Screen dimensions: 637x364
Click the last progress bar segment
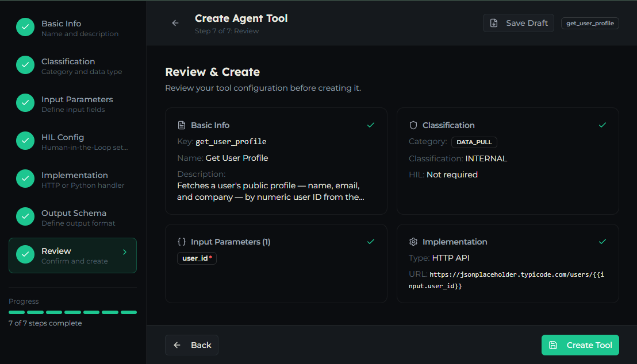point(129,312)
